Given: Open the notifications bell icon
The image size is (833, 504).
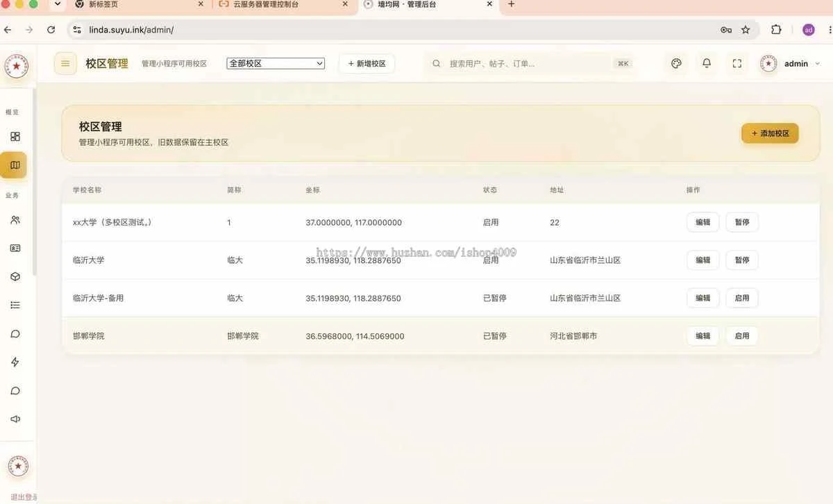Looking at the screenshot, I should pos(707,63).
